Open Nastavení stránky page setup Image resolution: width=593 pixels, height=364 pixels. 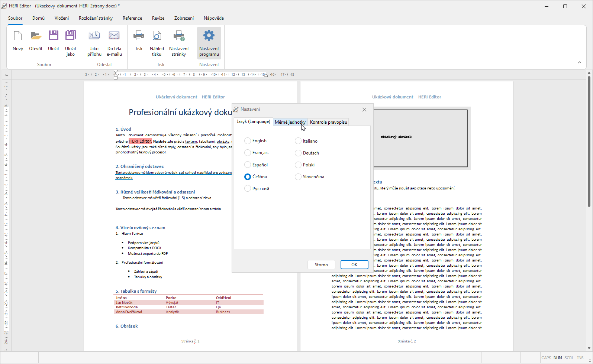[179, 36]
